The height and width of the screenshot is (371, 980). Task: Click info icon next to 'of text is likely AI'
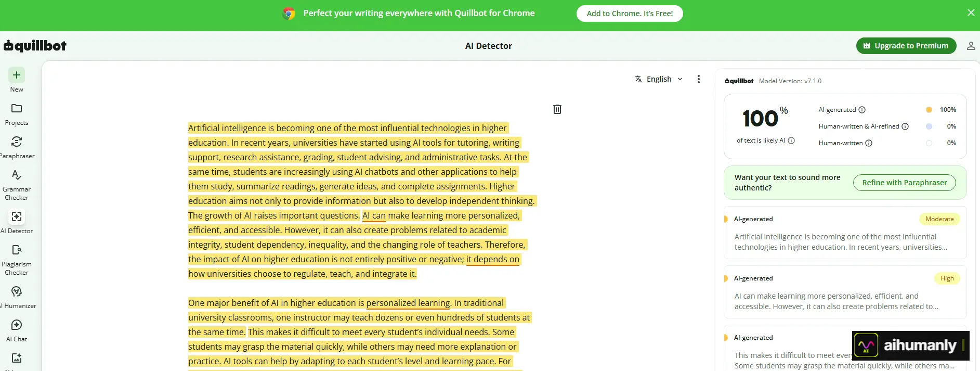point(791,140)
